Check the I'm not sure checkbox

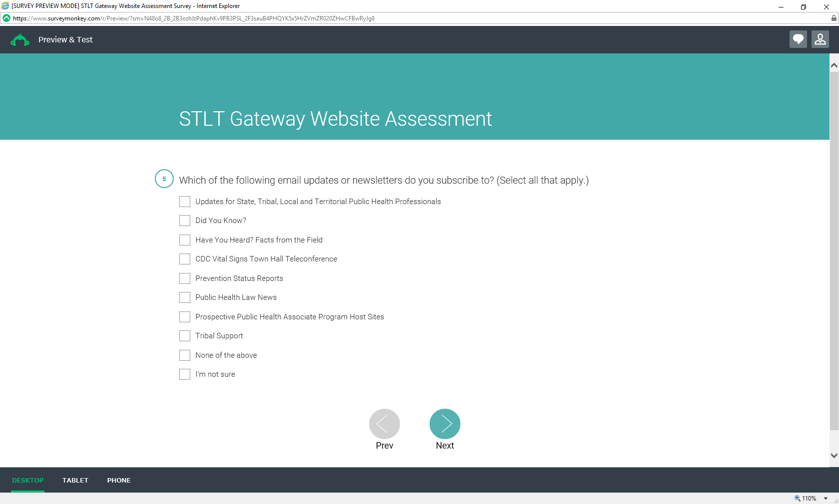(x=185, y=374)
